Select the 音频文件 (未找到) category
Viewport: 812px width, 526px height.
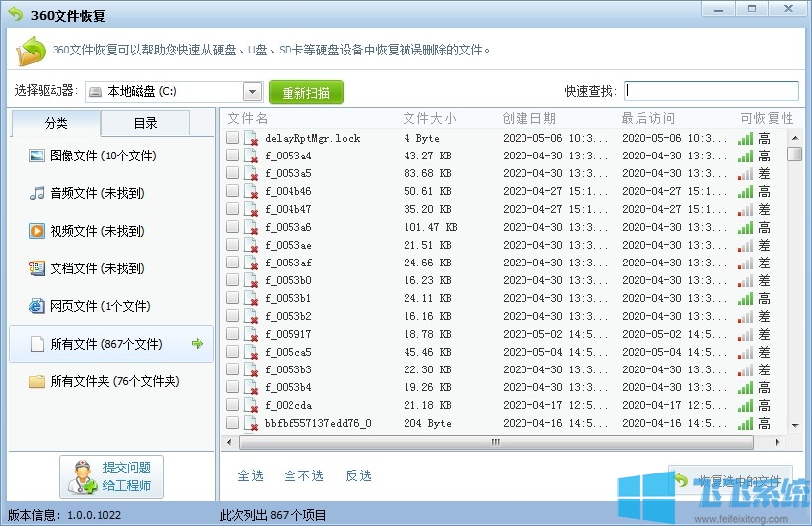[111, 193]
